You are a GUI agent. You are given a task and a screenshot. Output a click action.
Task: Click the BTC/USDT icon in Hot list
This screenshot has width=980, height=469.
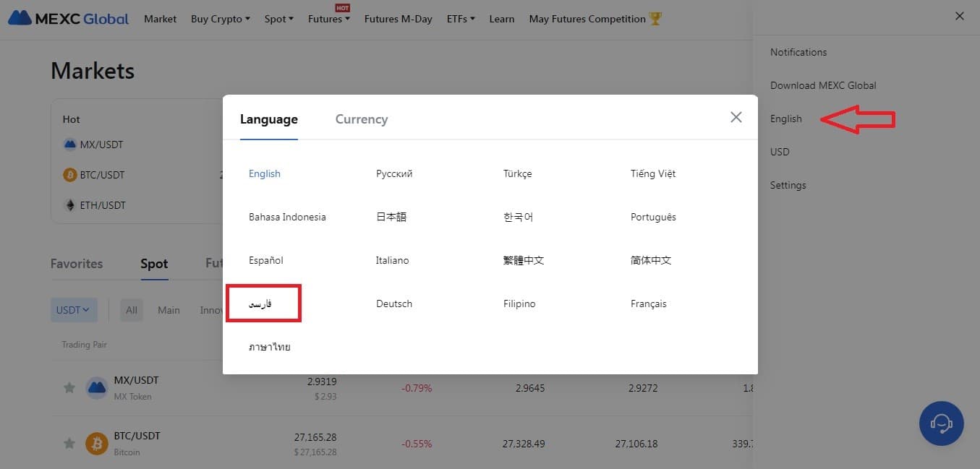70,175
